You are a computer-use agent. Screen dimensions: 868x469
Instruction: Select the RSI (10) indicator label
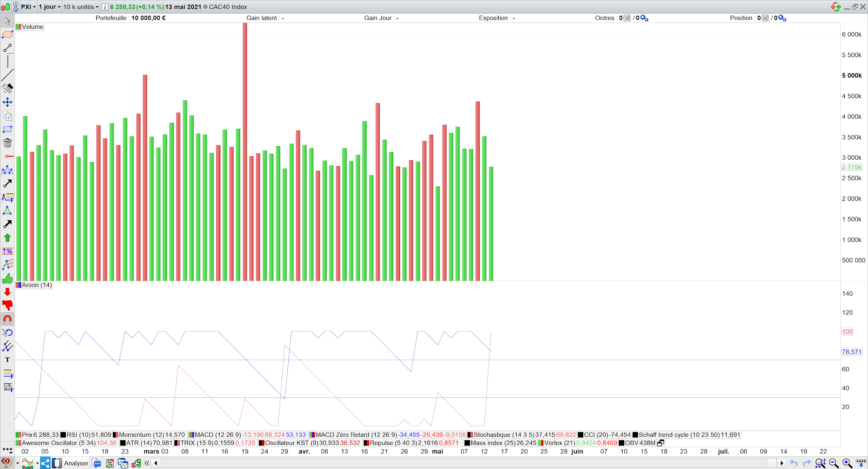coord(86,435)
